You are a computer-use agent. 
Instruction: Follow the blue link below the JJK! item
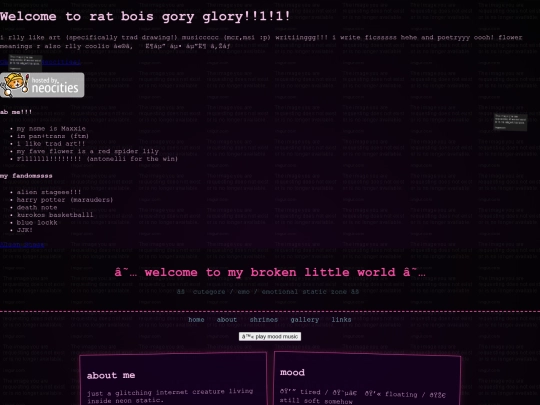[x=22, y=245]
